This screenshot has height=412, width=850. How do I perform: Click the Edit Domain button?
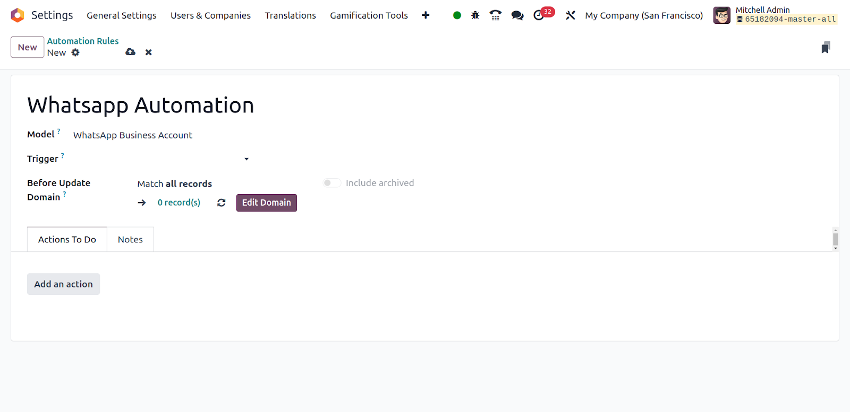[x=266, y=203]
